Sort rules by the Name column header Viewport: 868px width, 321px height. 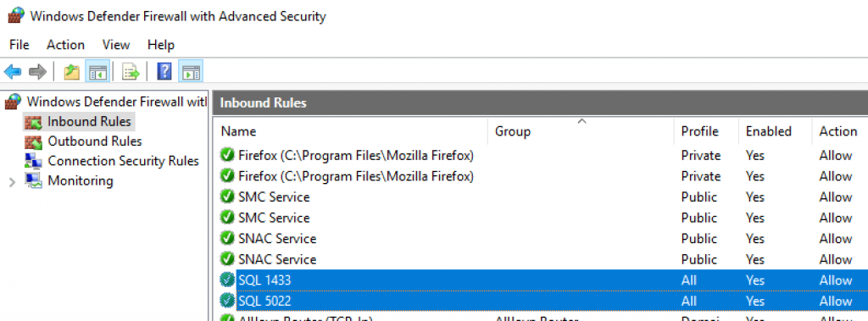238,131
